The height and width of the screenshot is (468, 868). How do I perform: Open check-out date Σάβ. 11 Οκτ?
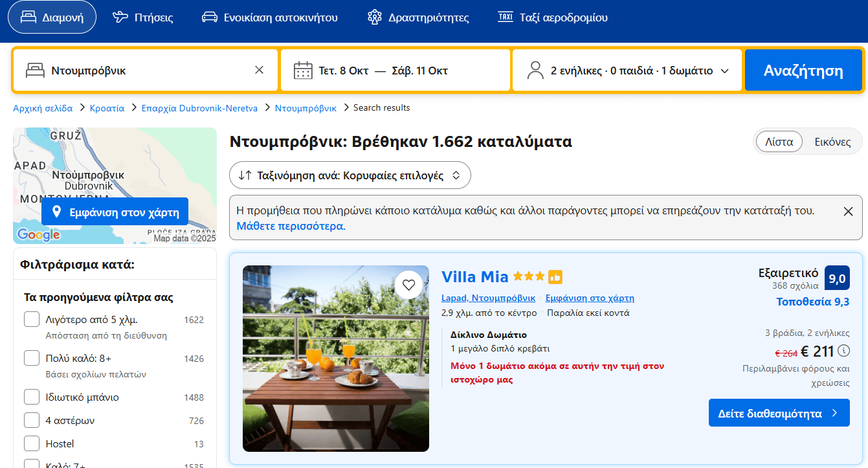420,71
